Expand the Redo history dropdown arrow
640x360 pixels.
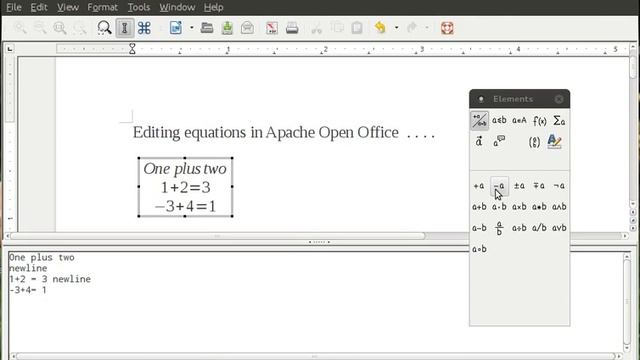427,28
